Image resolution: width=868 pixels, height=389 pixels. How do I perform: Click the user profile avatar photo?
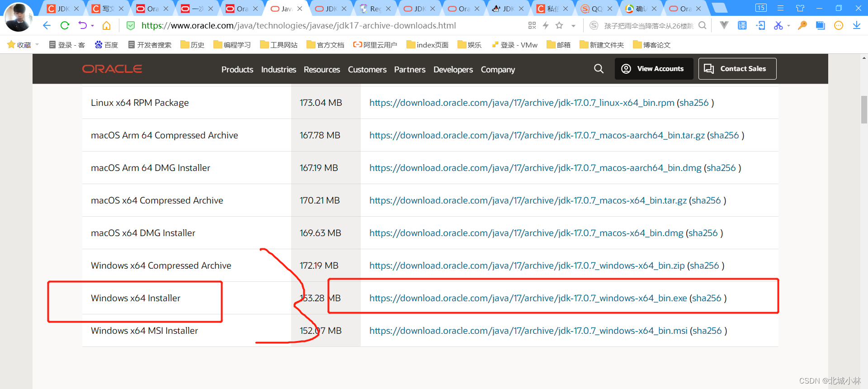pos(19,17)
